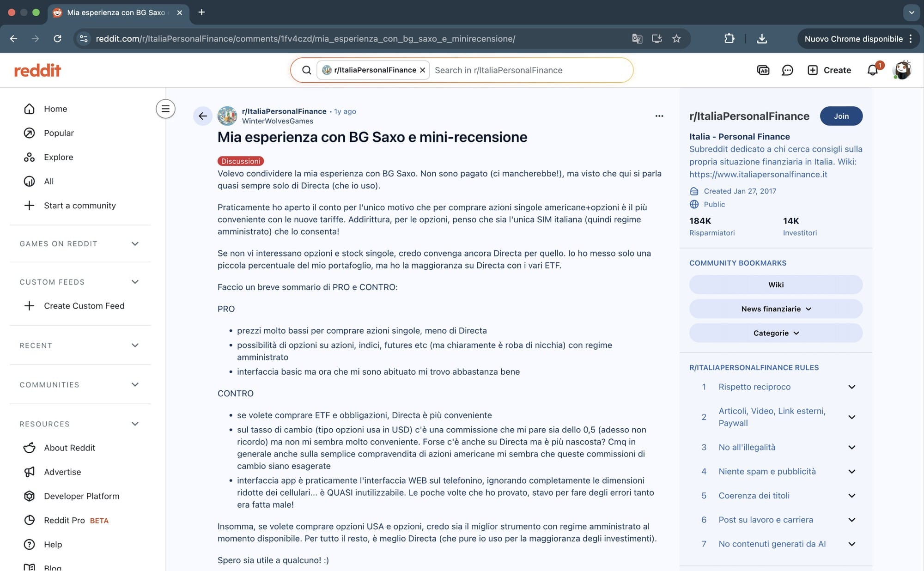Open the post overflow menu (three dots)
The width and height of the screenshot is (924, 571).
tap(659, 116)
